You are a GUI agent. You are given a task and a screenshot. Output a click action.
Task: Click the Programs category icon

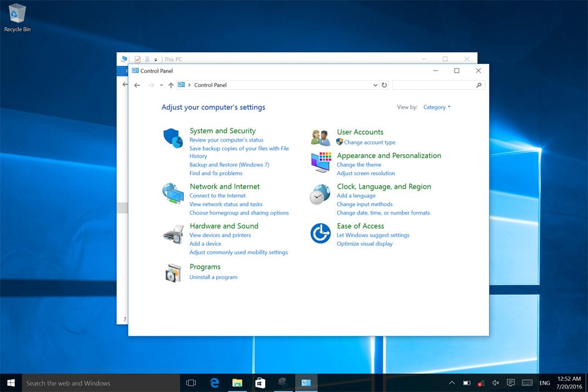tap(173, 273)
